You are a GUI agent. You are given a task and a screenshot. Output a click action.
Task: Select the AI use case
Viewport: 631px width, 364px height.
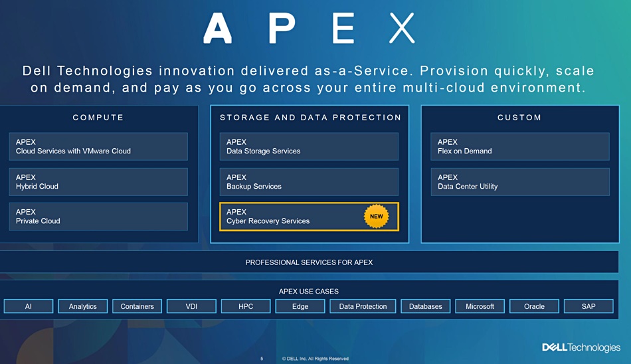point(28,306)
